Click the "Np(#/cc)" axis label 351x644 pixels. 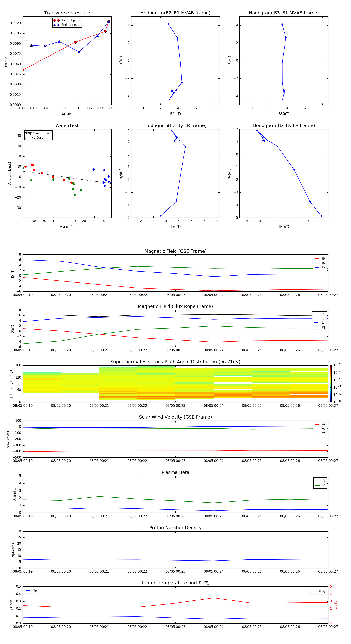pos(13,550)
